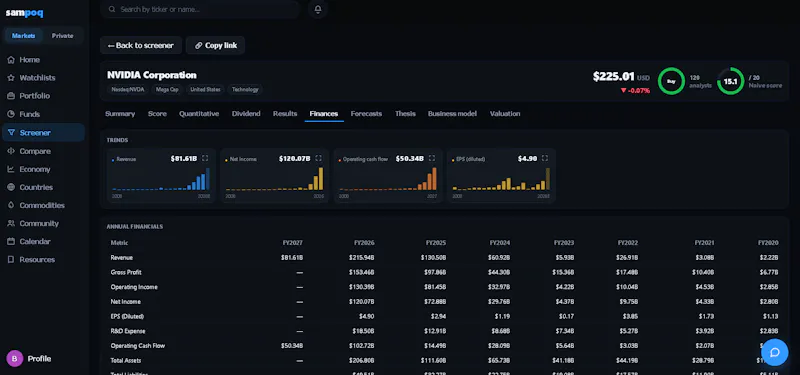This screenshot has height=375, width=800.
Task: Click the Net Income row label
Action: pos(126,302)
